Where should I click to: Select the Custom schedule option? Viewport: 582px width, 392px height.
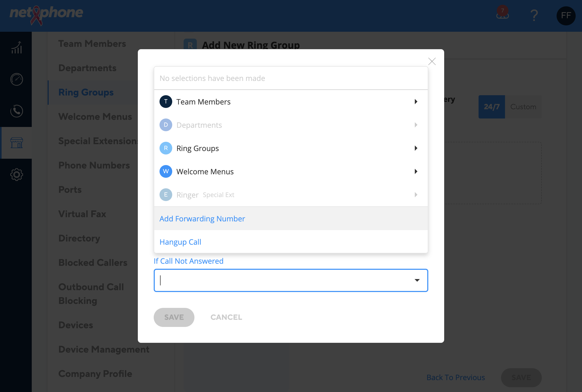(x=523, y=107)
